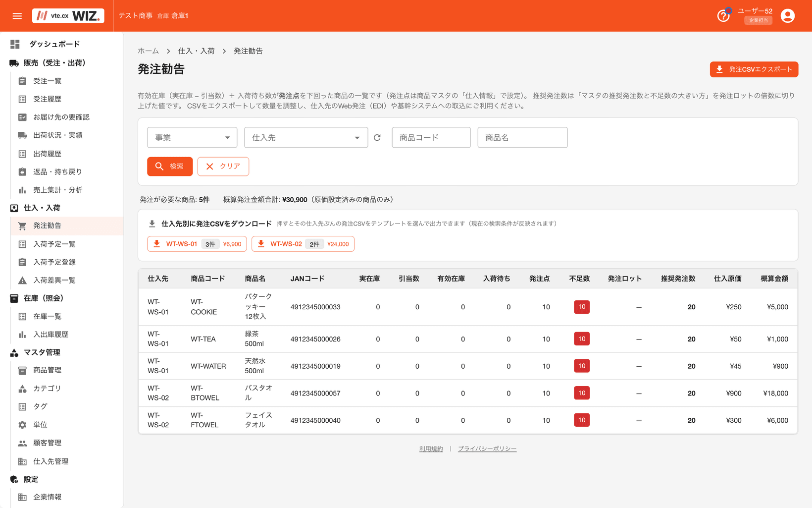The height and width of the screenshot is (508, 812).
Task: Click the settings shield icon for 設定
Action: coord(14,479)
